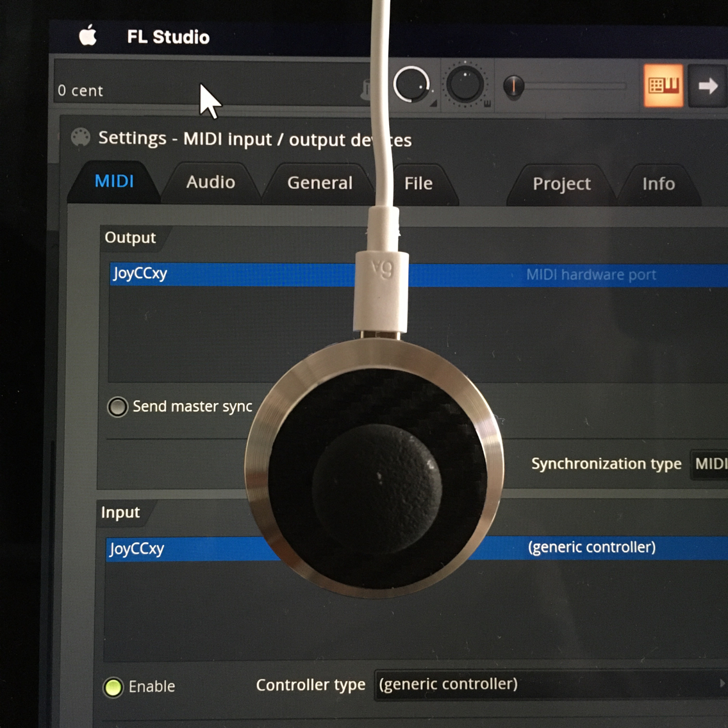Viewport: 728px width, 728px height.
Task: Click the Apple logo in the menu bar
Action: tap(87, 37)
